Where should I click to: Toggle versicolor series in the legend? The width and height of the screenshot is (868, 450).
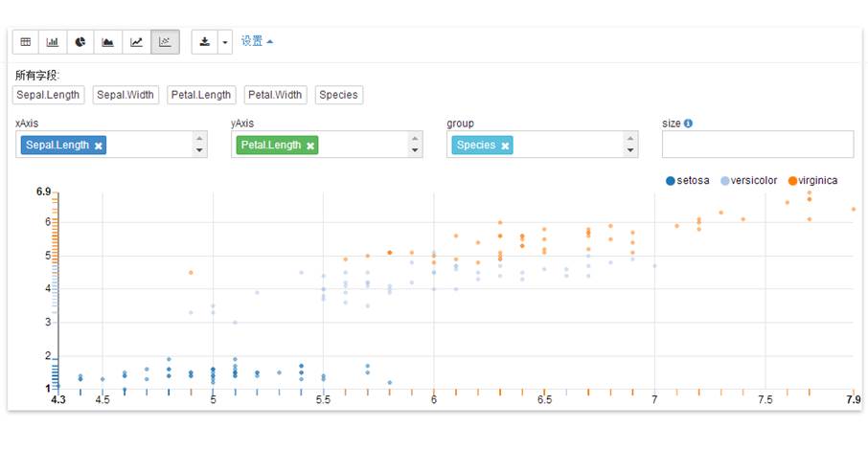click(748, 181)
